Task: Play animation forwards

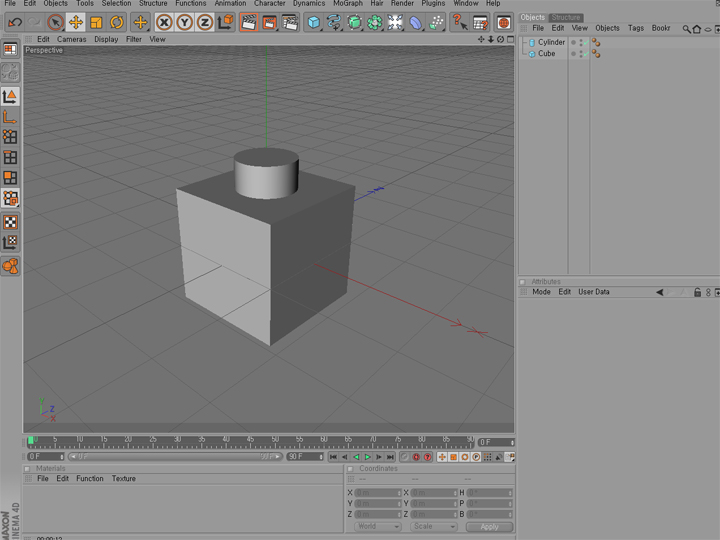Action: pos(367,457)
